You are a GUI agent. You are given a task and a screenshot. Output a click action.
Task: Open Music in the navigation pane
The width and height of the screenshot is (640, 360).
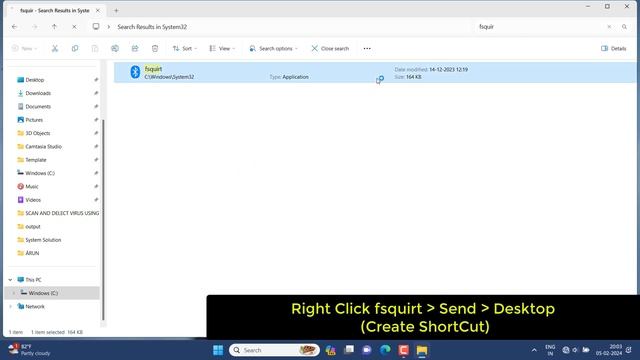point(31,187)
